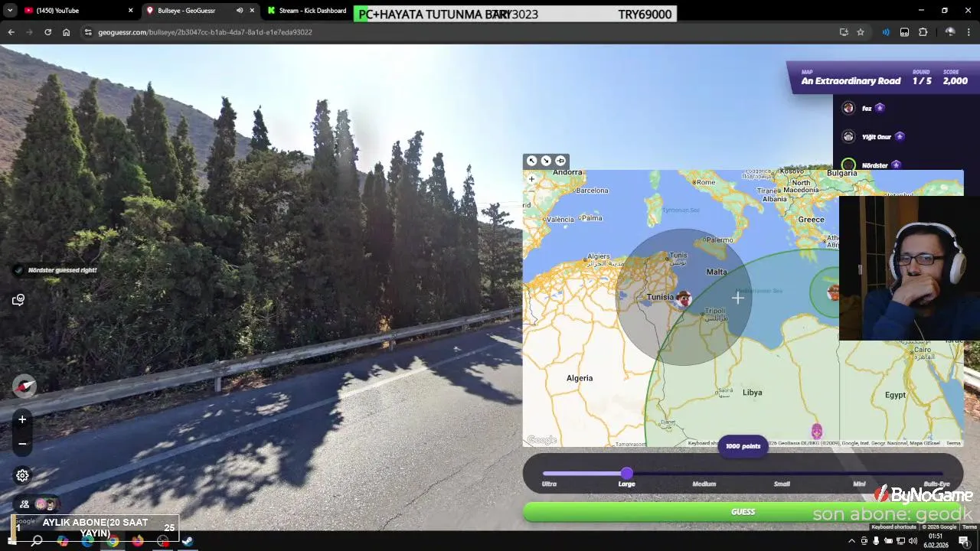
Task: Click Tunisia label on the map
Action: point(660,297)
